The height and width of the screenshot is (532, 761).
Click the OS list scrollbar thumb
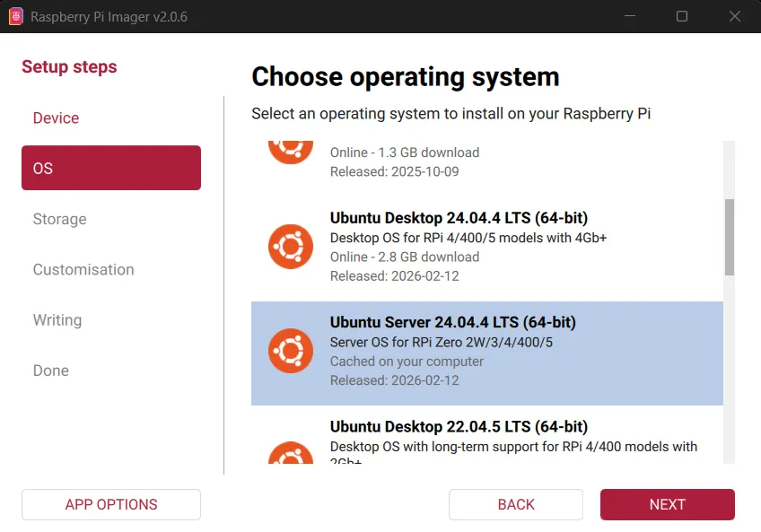pyautogui.click(x=730, y=237)
